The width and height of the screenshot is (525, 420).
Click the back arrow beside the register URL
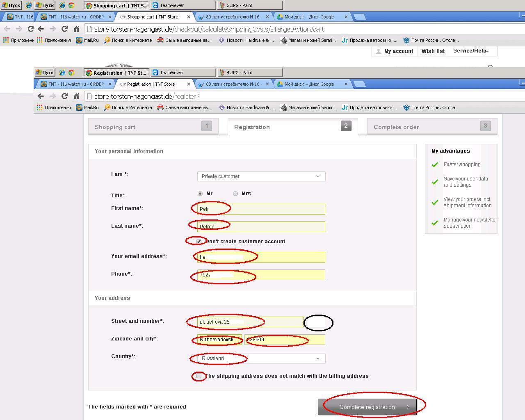[41, 96]
